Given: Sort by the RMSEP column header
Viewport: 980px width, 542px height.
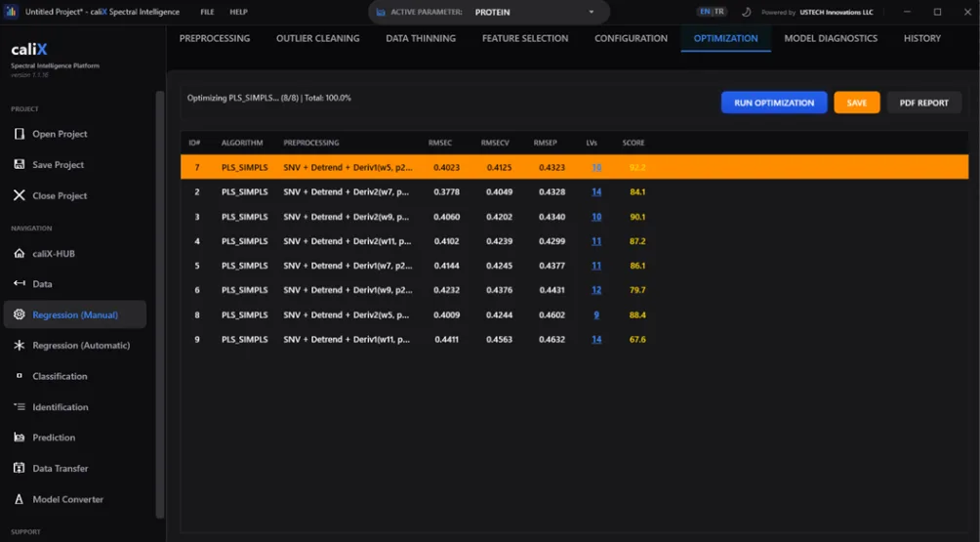Looking at the screenshot, I should pyautogui.click(x=545, y=143).
